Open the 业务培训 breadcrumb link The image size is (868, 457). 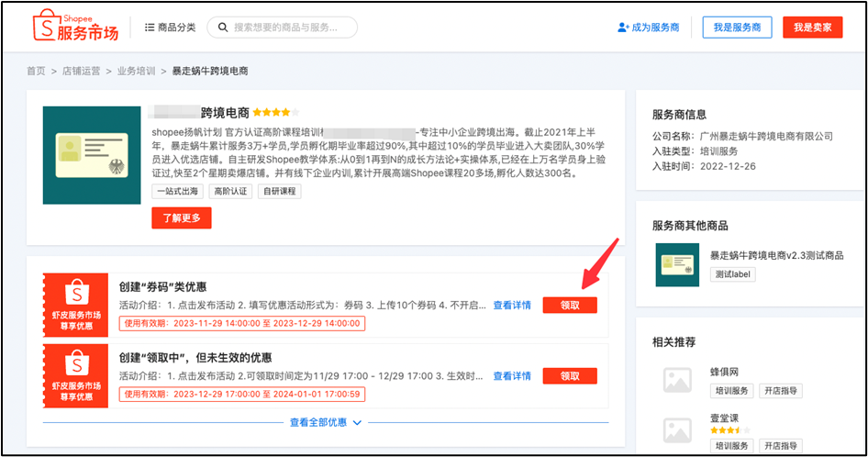136,71
